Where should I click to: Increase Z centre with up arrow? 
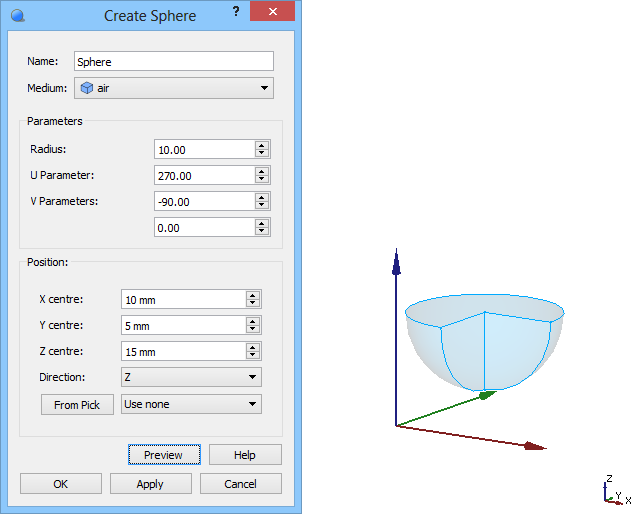pyautogui.click(x=253, y=347)
